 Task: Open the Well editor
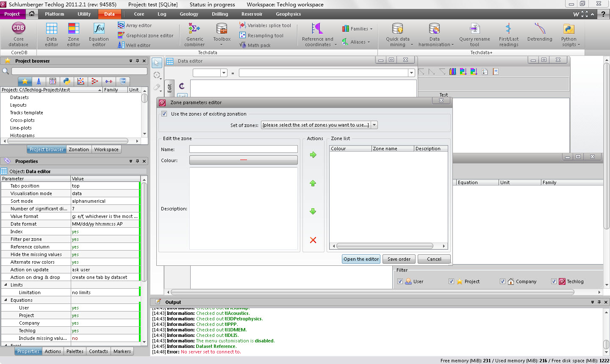click(x=134, y=45)
